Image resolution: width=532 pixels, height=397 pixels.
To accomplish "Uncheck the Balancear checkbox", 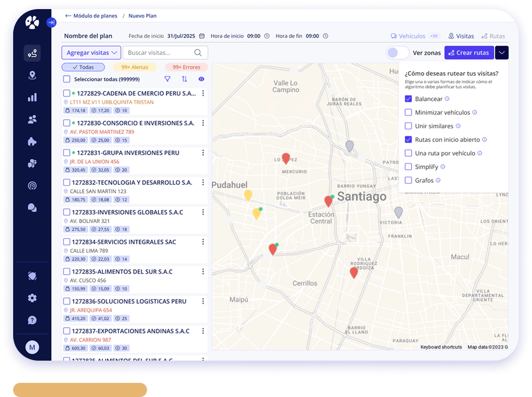I will 409,98.
